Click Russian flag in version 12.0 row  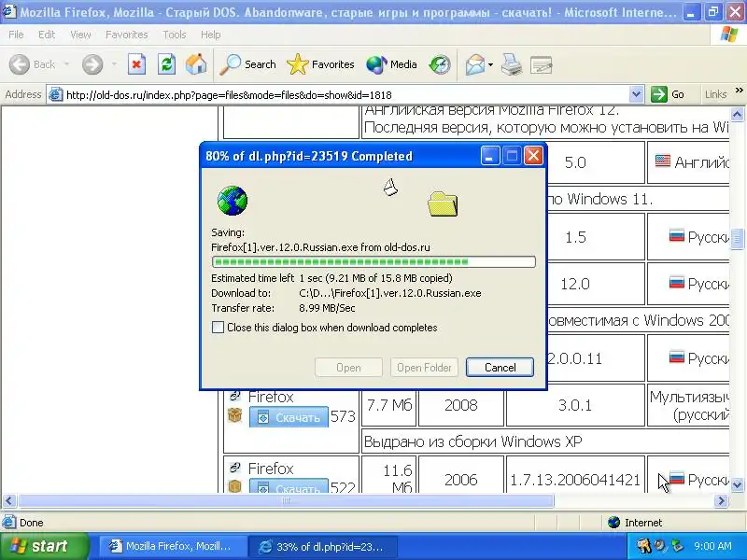coord(676,283)
